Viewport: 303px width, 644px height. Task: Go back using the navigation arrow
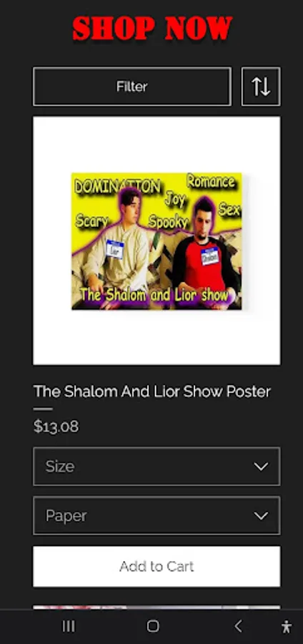coord(238,626)
